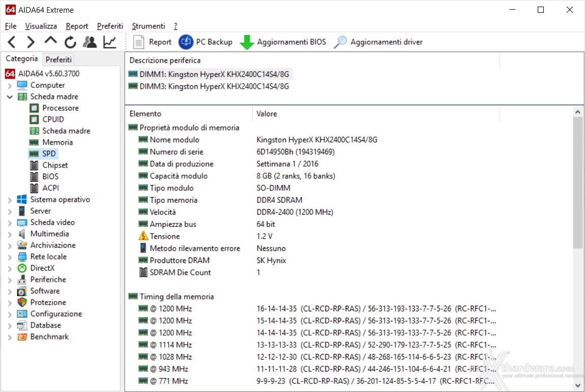Collapse the Scheda madre tree node
Image resolution: width=585 pixels, height=392 pixels.
pyautogui.click(x=10, y=97)
